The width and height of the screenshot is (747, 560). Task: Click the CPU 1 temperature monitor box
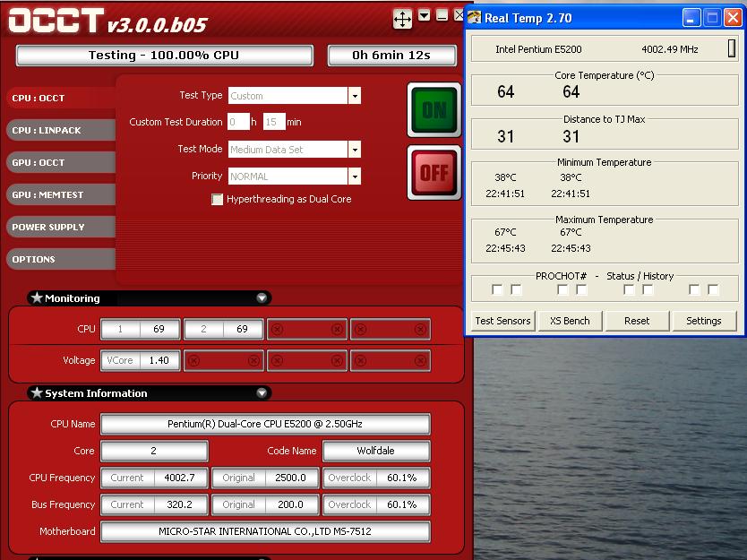pos(141,329)
